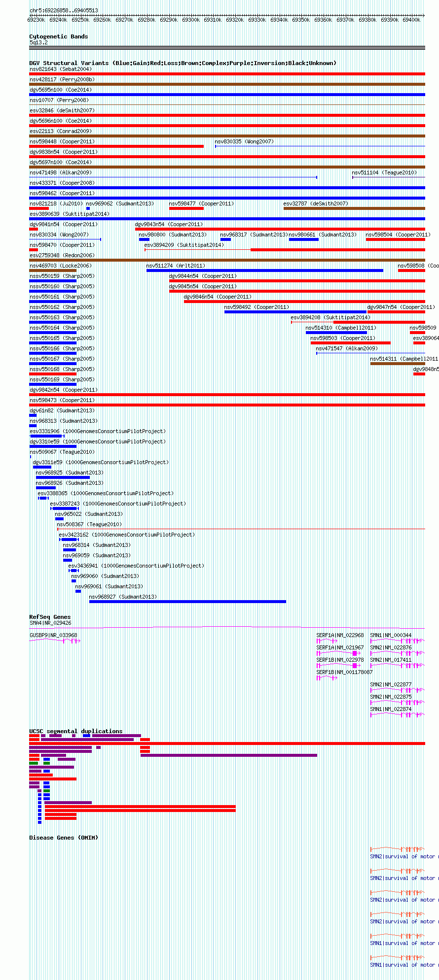Select the nsv511274 (Arlt2011) variant
Viewport: 439px width, 980px height.
264,270
